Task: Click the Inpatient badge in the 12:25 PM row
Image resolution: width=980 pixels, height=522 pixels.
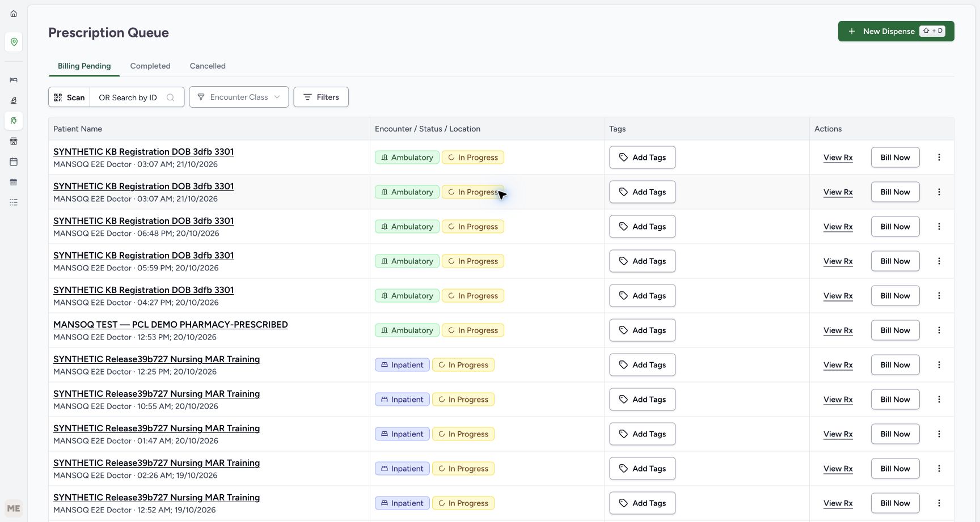Action: 402,365
